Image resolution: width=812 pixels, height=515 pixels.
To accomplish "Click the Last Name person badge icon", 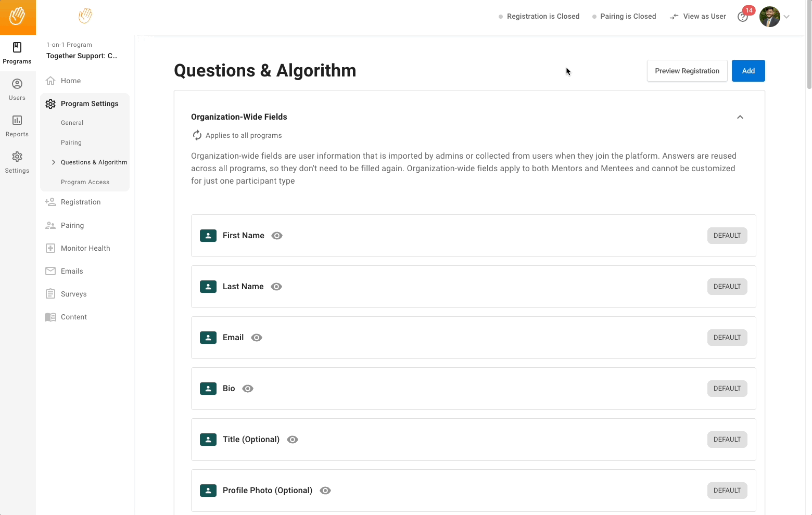I will coord(208,287).
